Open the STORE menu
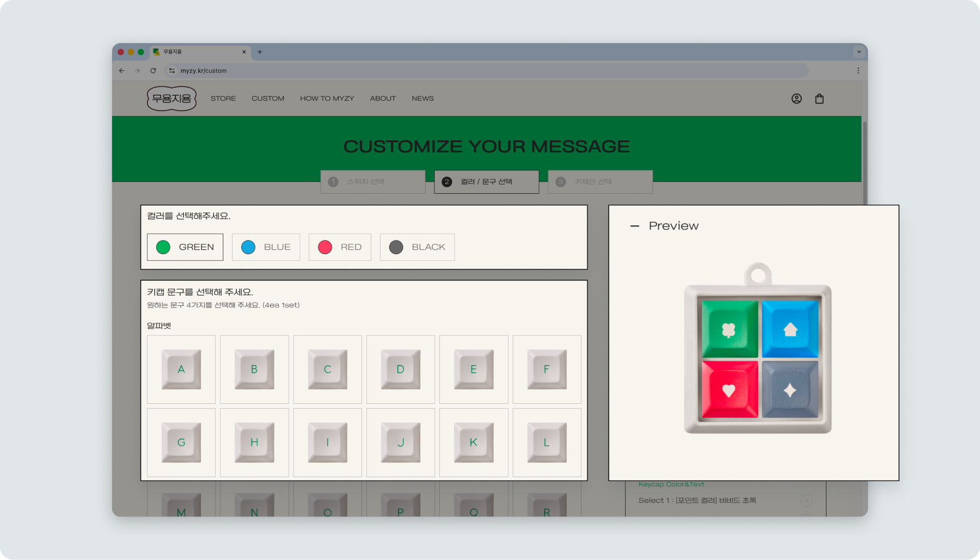The width and height of the screenshot is (980, 560). 223,99
